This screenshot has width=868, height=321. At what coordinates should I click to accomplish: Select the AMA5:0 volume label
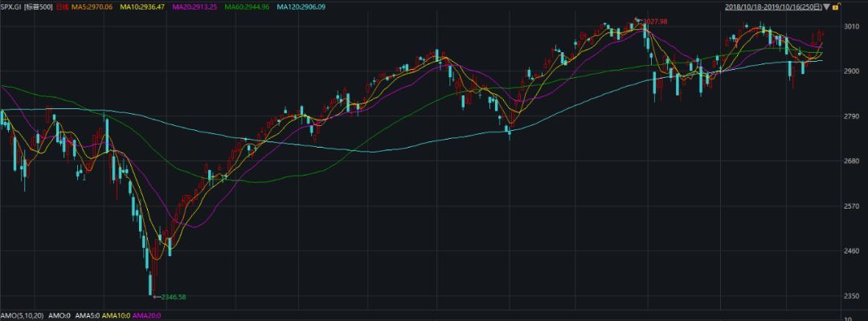point(86,315)
